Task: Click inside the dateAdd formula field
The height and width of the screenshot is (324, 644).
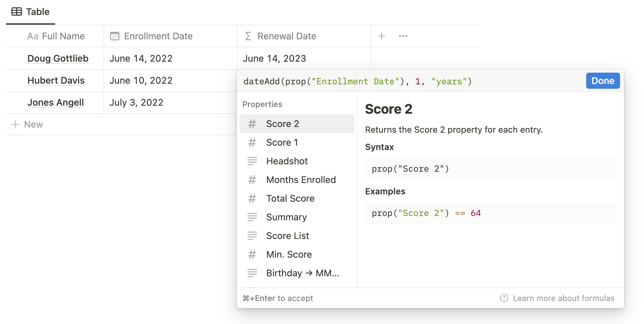Action: pyautogui.click(x=357, y=81)
